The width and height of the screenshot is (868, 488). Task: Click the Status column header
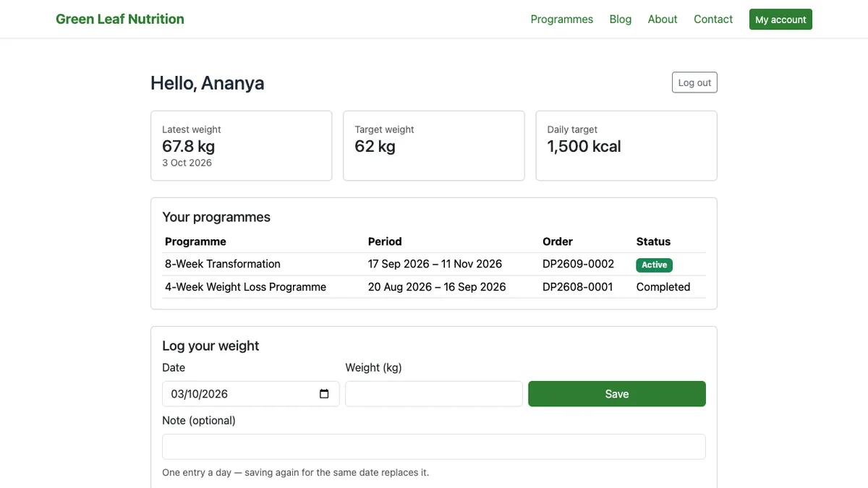click(x=653, y=241)
